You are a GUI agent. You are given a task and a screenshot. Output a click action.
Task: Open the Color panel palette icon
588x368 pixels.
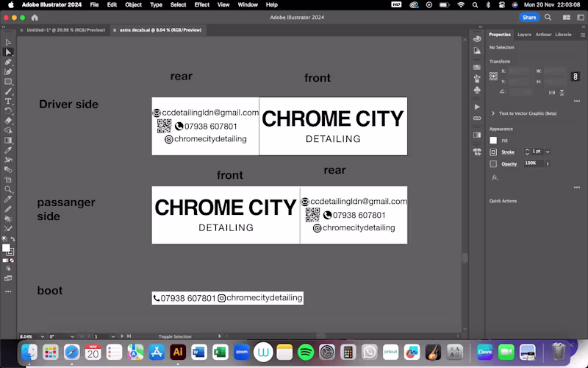(477, 39)
